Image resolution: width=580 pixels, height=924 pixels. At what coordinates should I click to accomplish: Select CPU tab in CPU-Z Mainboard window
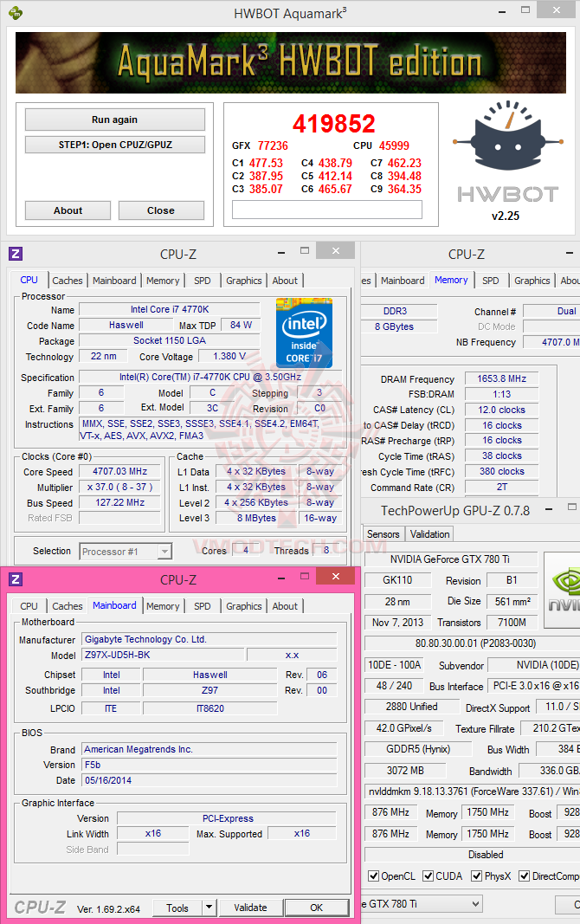29,606
